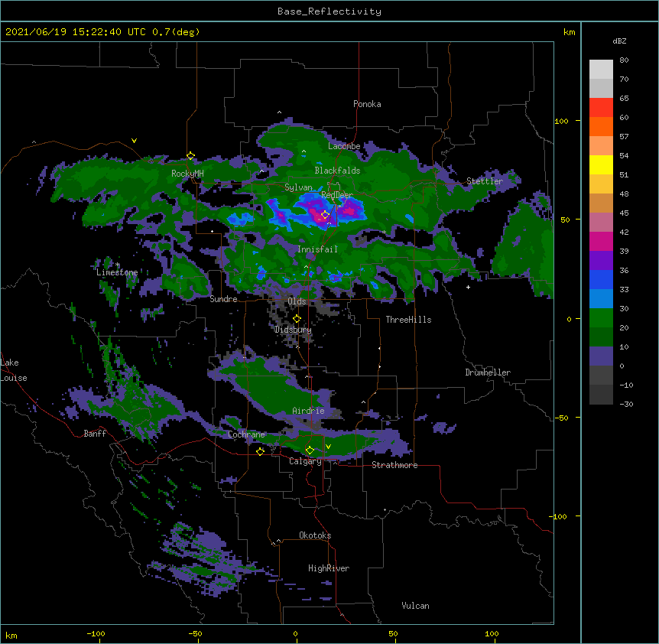
Task: Click the yellow diamond marker near RockyMH
Action: 190,156
